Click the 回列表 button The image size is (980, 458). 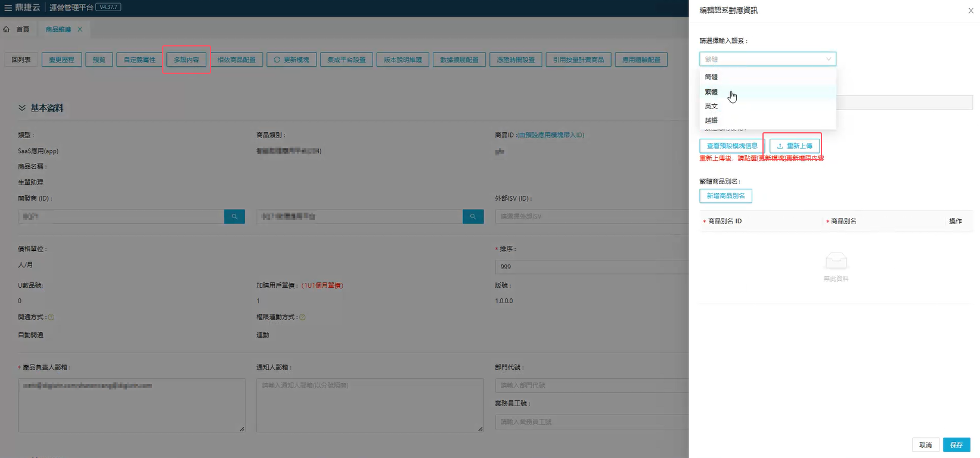click(21, 60)
